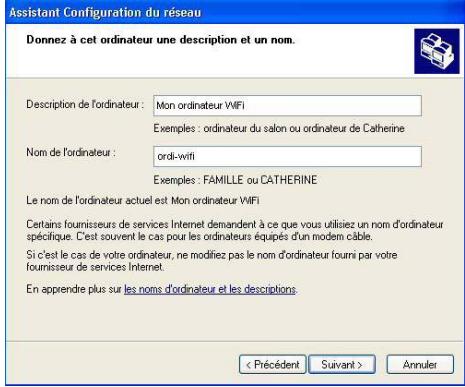
Task: Cancel the wizard with Annuler
Action: (x=420, y=364)
